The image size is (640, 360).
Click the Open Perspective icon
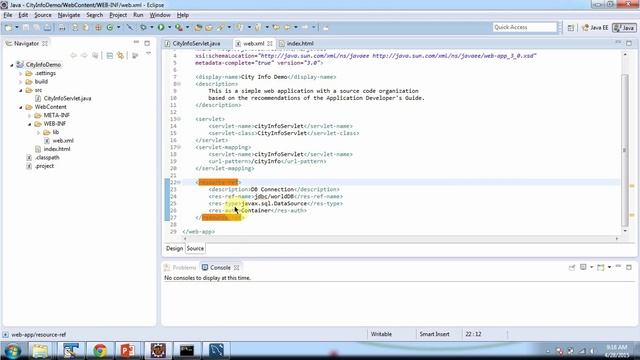tap(571, 28)
